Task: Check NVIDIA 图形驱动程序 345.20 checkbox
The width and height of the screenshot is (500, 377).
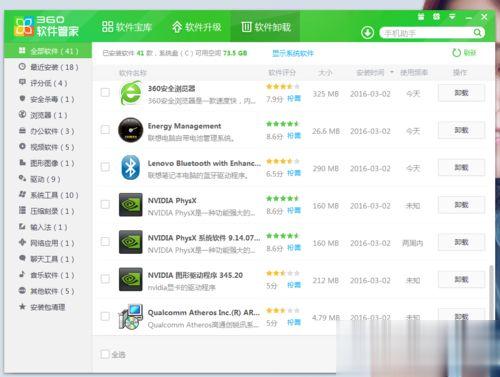Action: [105, 279]
